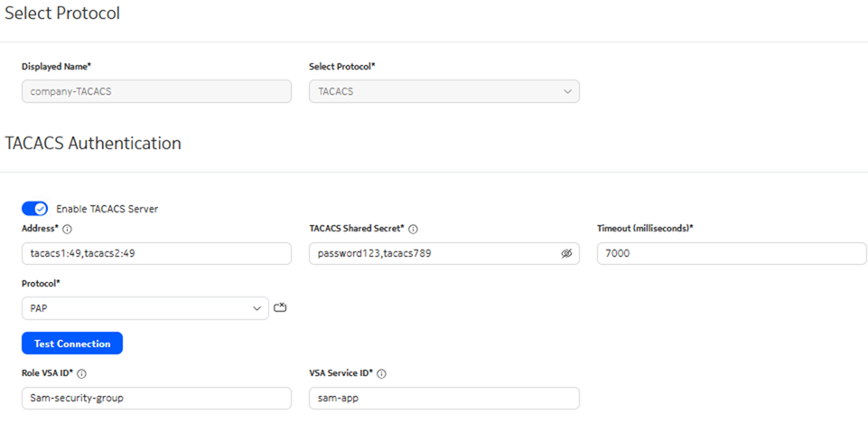
Task: Click the Role VSA ID input field
Action: click(x=156, y=398)
